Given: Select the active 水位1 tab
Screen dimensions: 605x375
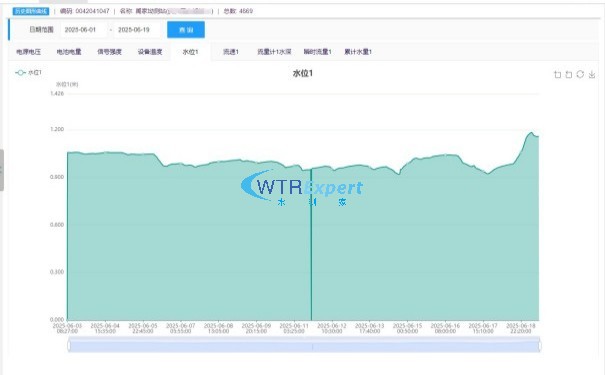Looking at the screenshot, I should 191,52.
